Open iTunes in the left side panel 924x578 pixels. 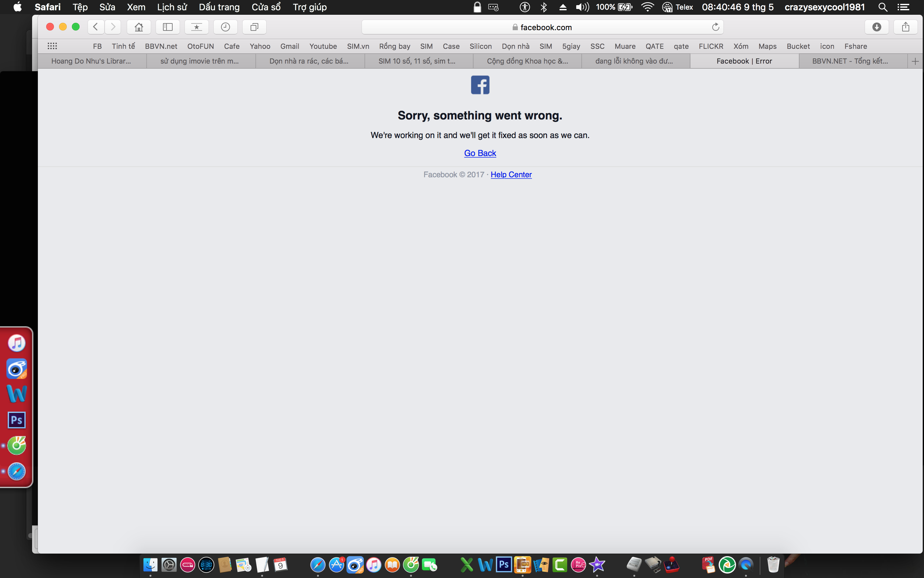coord(16,343)
